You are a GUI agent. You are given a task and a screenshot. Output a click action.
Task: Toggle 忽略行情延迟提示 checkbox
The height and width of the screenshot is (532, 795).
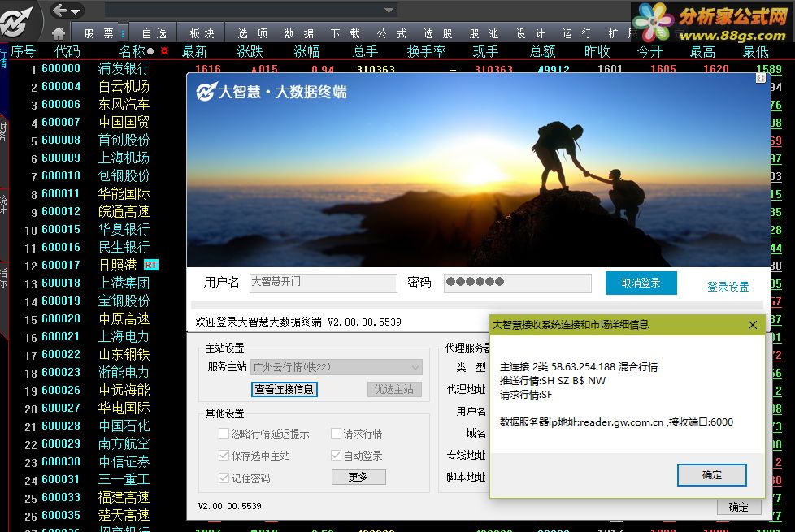coord(224,433)
